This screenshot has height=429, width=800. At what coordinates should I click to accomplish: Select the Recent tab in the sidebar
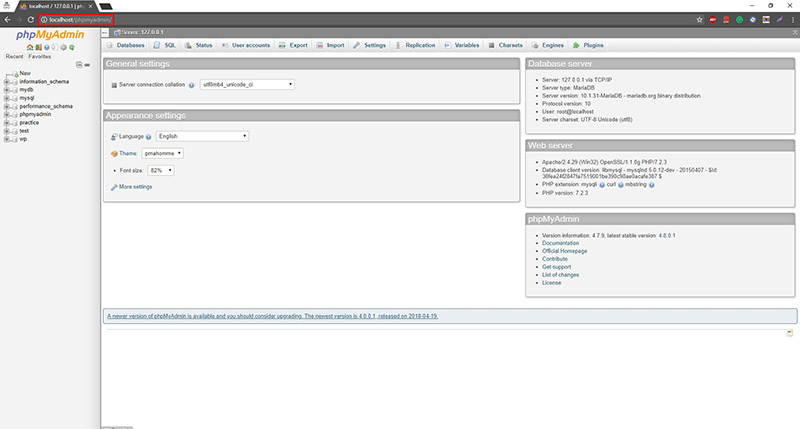pos(14,57)
